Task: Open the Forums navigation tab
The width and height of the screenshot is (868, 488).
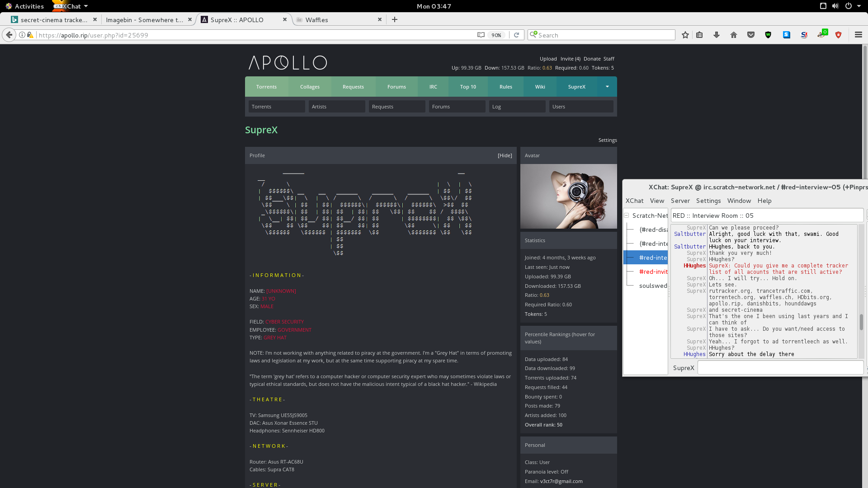Action: coord(396,87)
